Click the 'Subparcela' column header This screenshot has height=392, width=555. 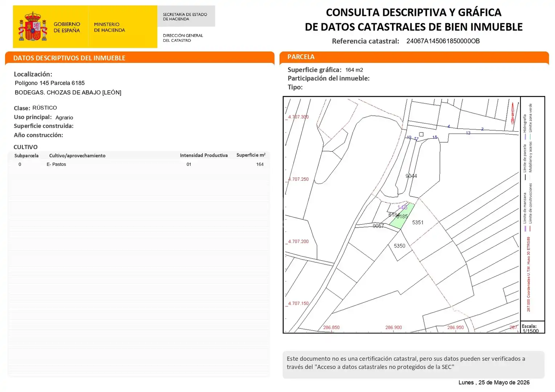coord(26,156)
